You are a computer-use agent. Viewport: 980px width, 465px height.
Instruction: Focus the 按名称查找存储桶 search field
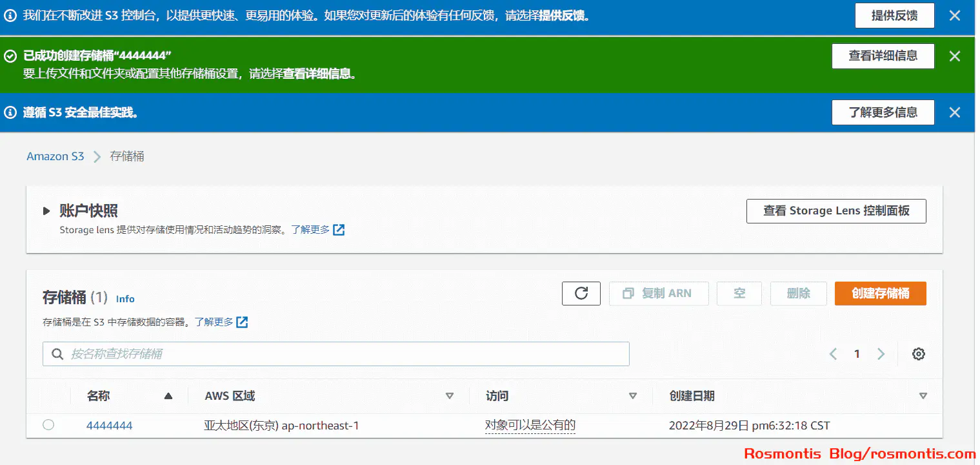click(335, 354)
